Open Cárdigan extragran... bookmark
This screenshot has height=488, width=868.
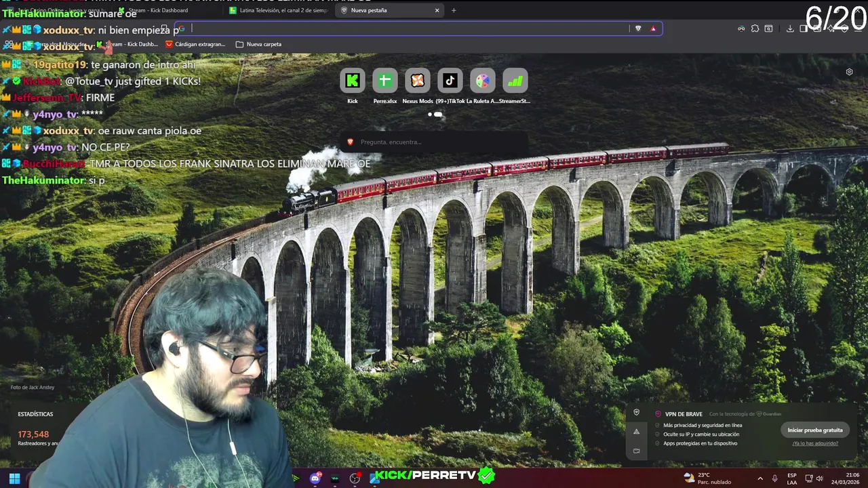coord(195,44)
